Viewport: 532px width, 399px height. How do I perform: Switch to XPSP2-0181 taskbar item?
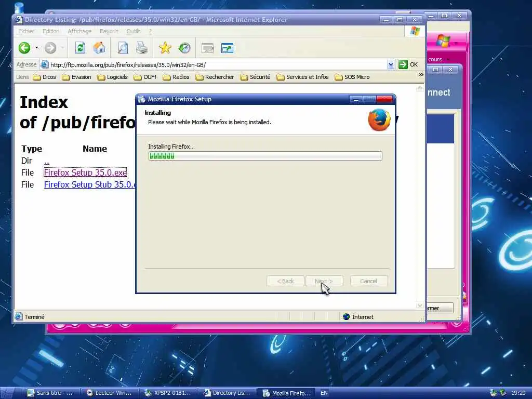coord(168,393)
